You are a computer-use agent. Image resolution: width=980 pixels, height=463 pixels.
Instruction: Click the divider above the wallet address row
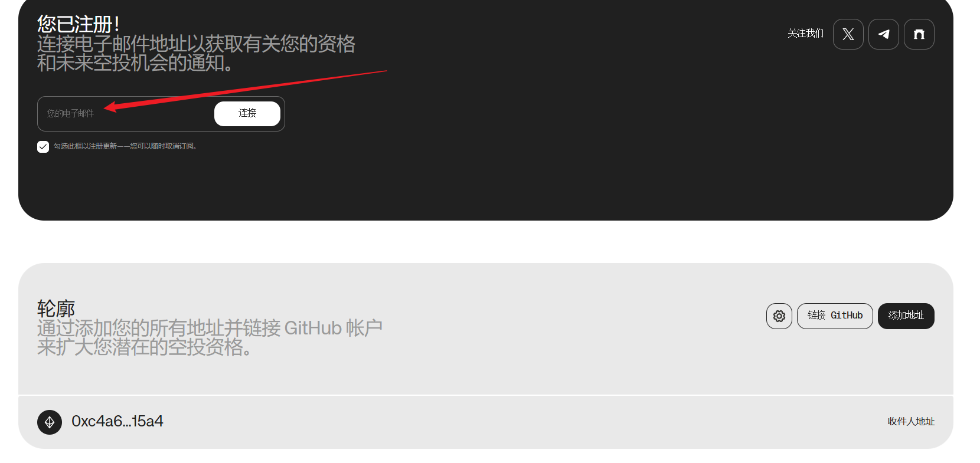coord(486,395)
